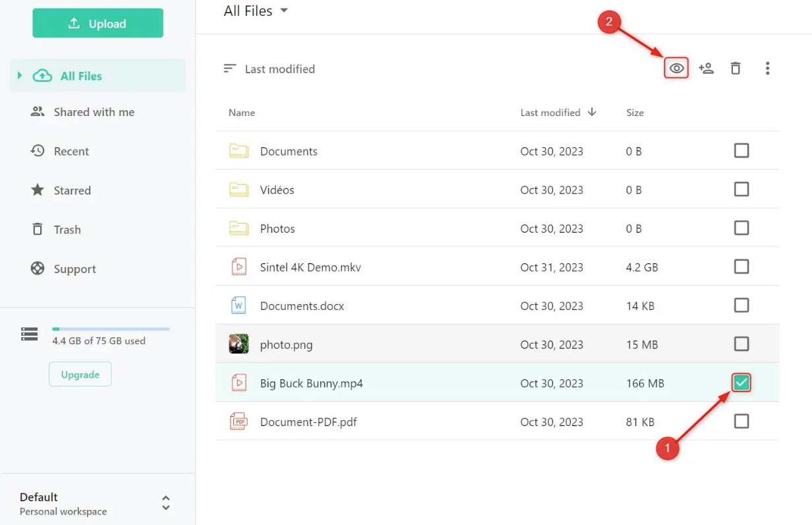Screen dimensions: 812x525
Task: Check the Photos folder checkbox
Action: click(x=741, y=228)
